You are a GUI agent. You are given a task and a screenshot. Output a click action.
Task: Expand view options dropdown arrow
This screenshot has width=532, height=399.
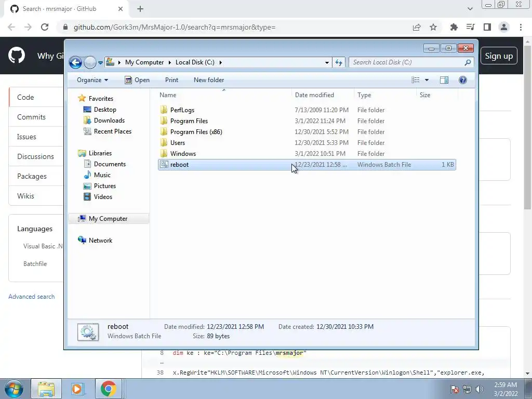point(427,80)
